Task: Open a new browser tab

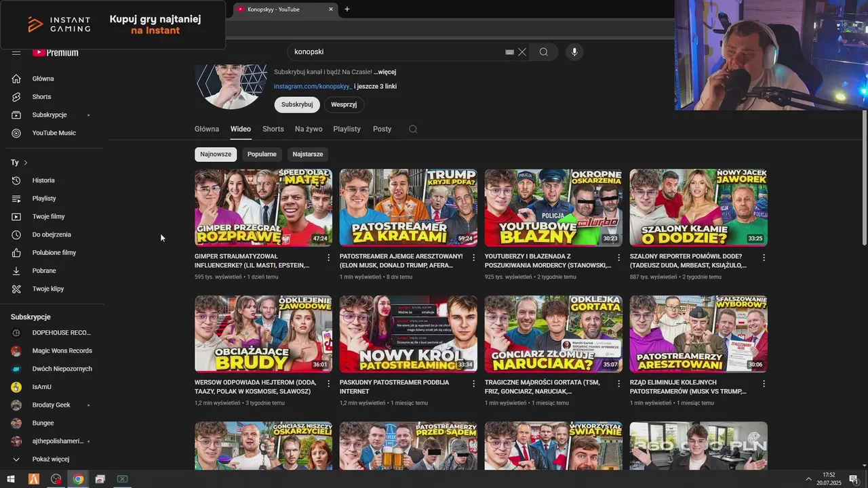Action: (x=347, y=9)
